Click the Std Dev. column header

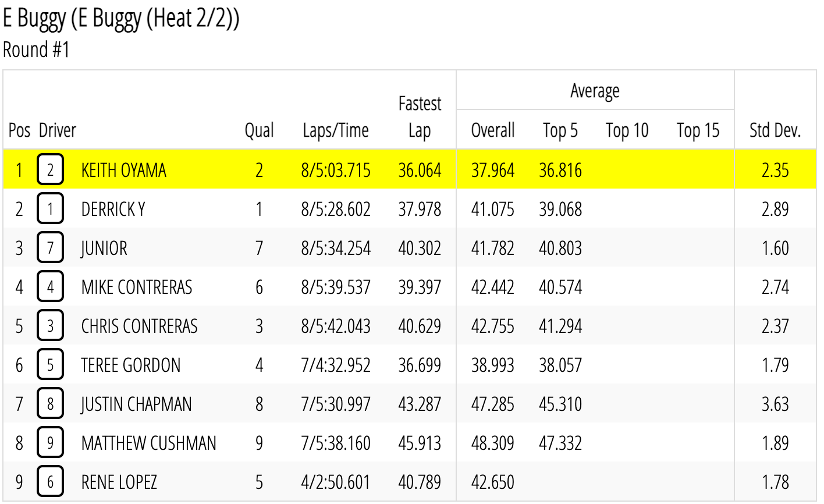775,130
